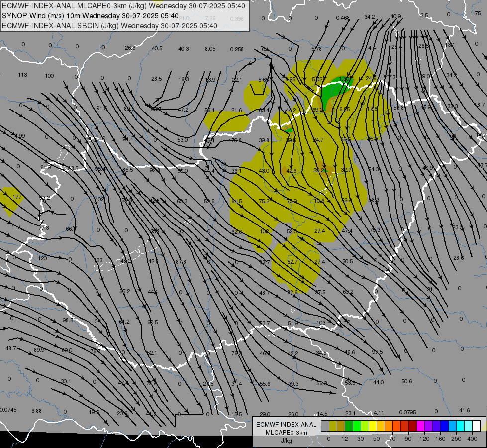Click the map value '0.0795'

coord(407,412)
